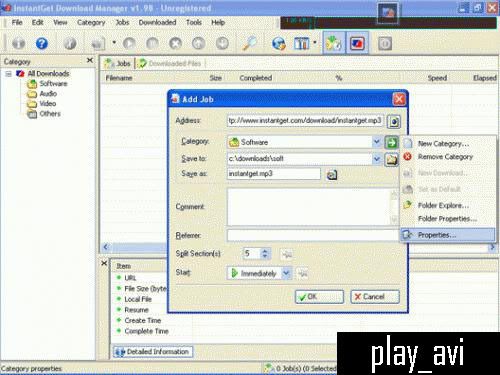
Task: Click the greyed delete job (X) icon
Action: (176, 43)
